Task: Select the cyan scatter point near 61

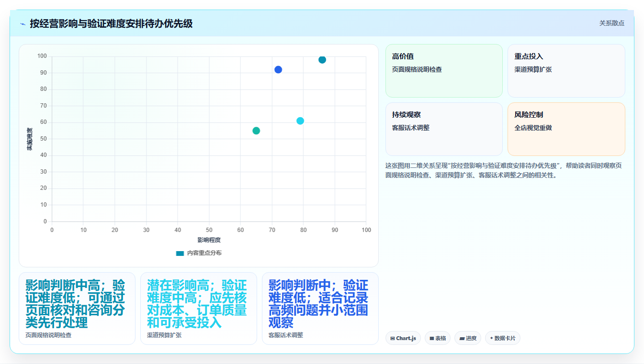Action: coord(300,121)
